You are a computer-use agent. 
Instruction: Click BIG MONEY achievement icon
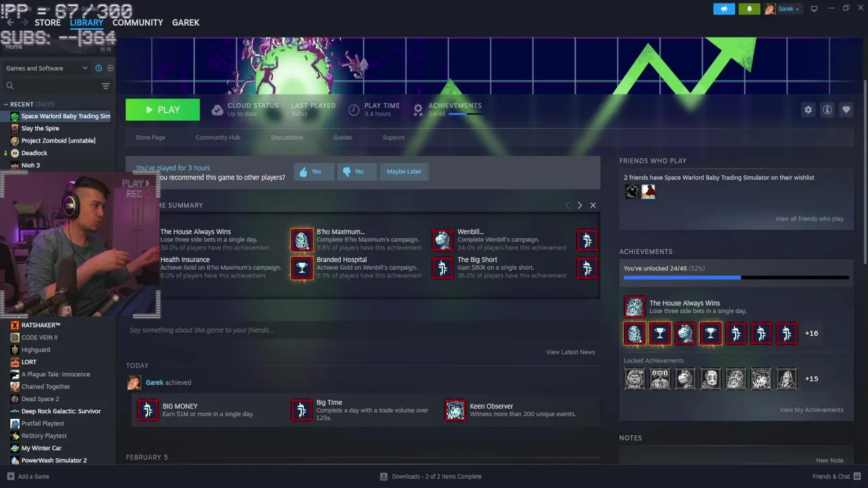coord(148,410)
